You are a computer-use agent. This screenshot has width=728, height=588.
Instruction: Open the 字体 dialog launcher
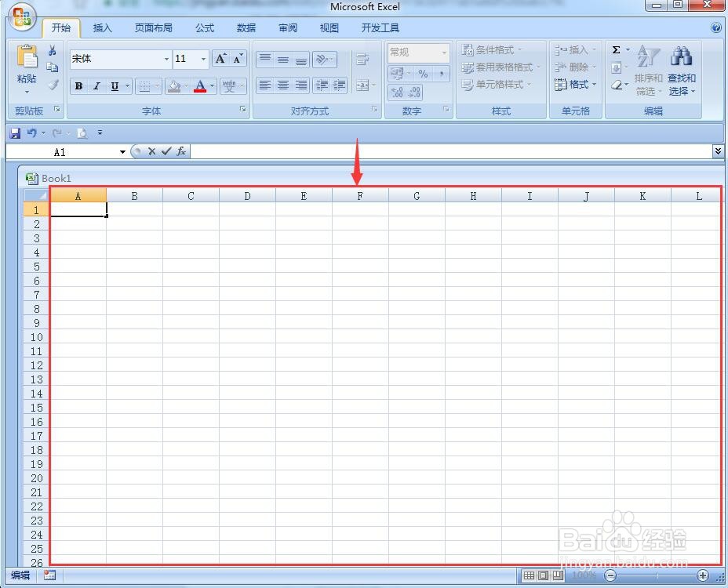click(x=243, y=110)
